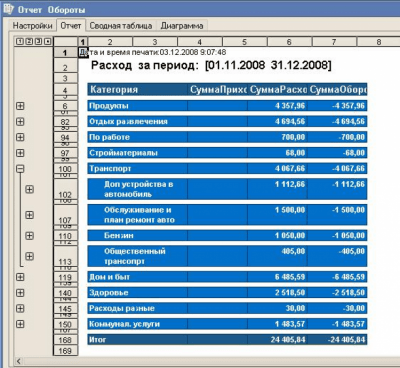Select row header 2
This screenshot has width=400, height=368.
coord(65,65)
